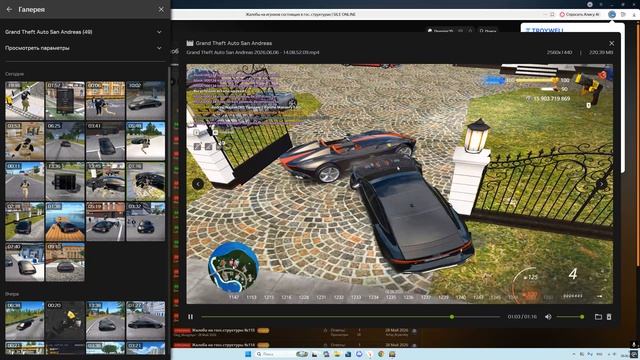This screenshot has height=360, width=640.
Task: Close the Галерея side panel
Action: click(x=161, y=9)
